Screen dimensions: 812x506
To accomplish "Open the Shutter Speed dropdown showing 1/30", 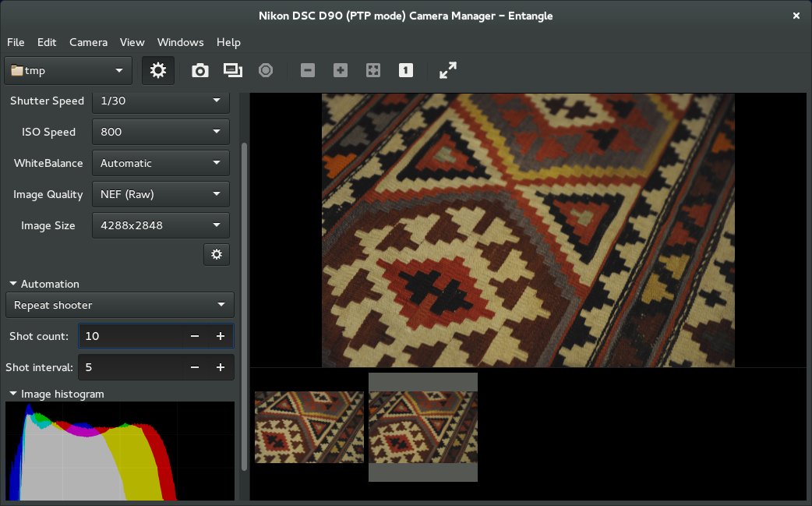I will coord(161,101).
